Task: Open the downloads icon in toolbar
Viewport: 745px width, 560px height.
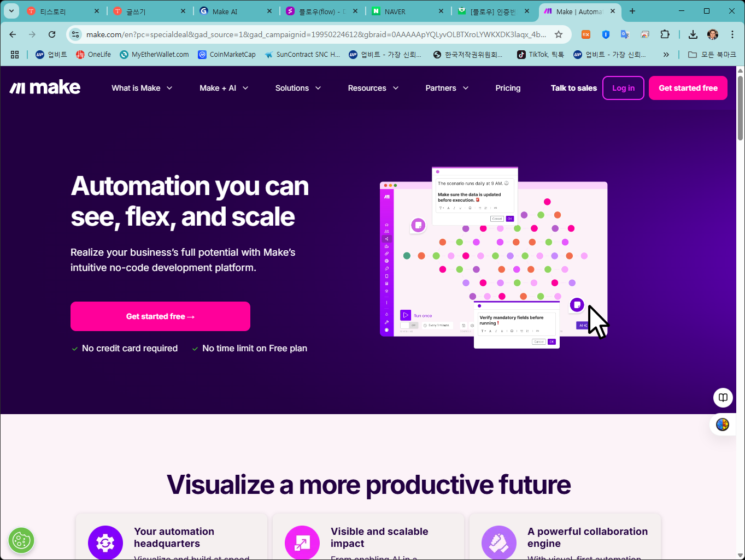Action: [693, 34]
